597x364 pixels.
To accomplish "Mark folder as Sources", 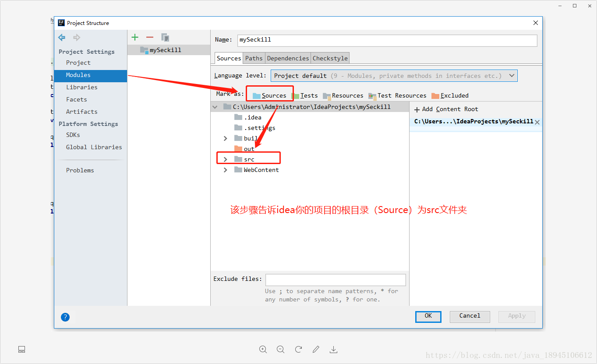I will 269,95.
